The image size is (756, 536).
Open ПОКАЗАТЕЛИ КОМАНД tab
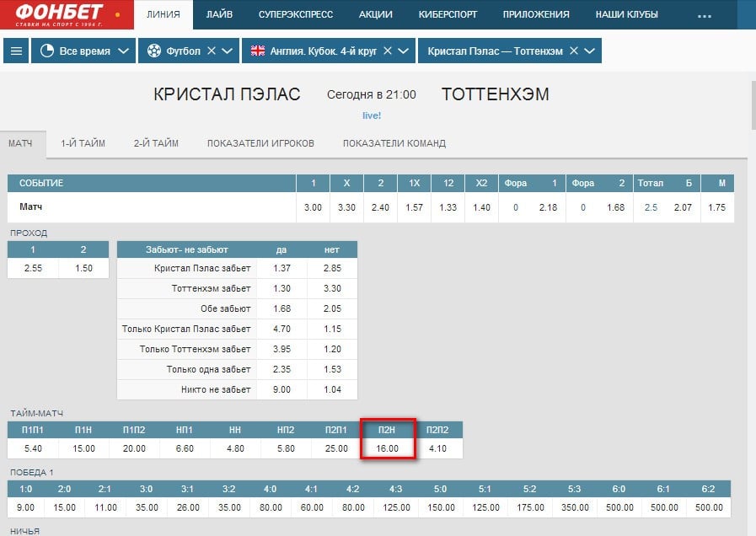(x=394, y=143)
